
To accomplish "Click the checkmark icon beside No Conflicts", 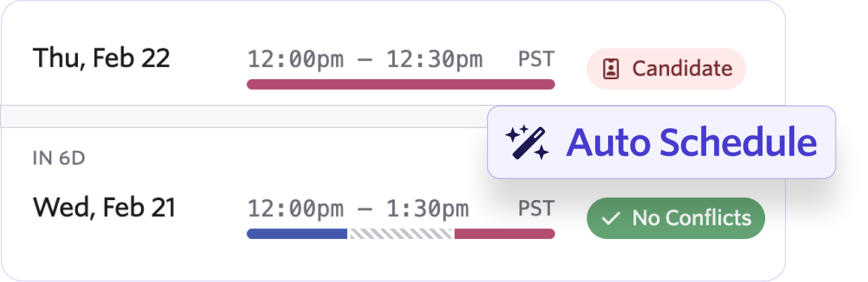I will coord(611,218).
